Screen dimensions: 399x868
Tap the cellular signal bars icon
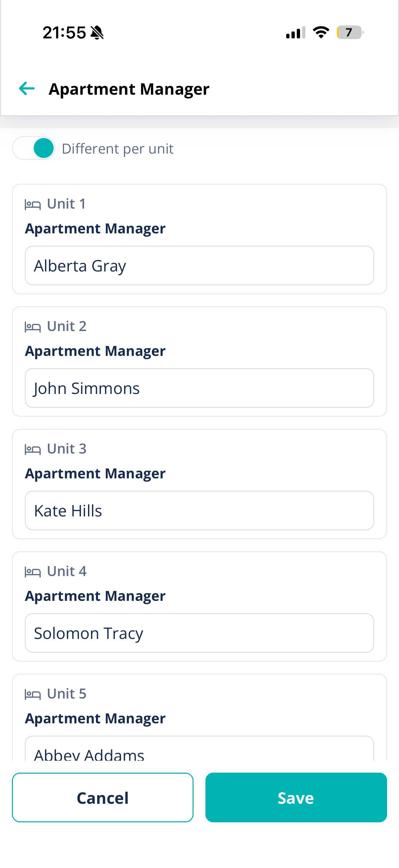(296, 32)
